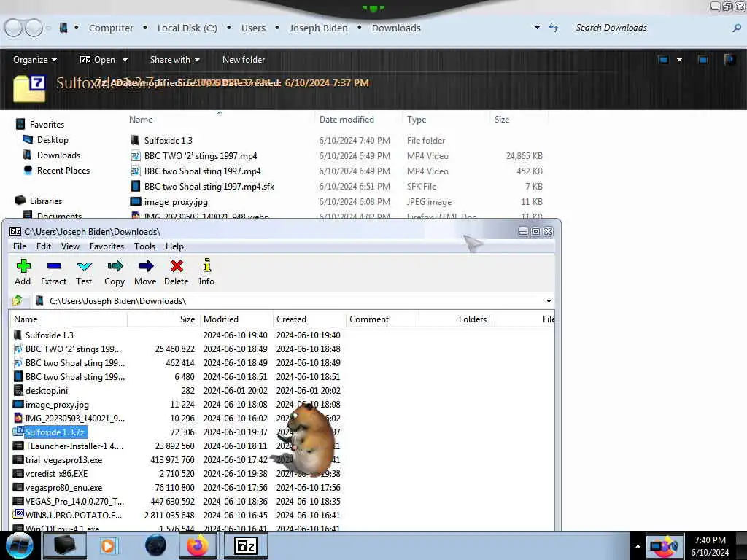Click Computer in Explorer breadcrumb
The height and width of the screenshot is (560, 747).
[111, 28]
